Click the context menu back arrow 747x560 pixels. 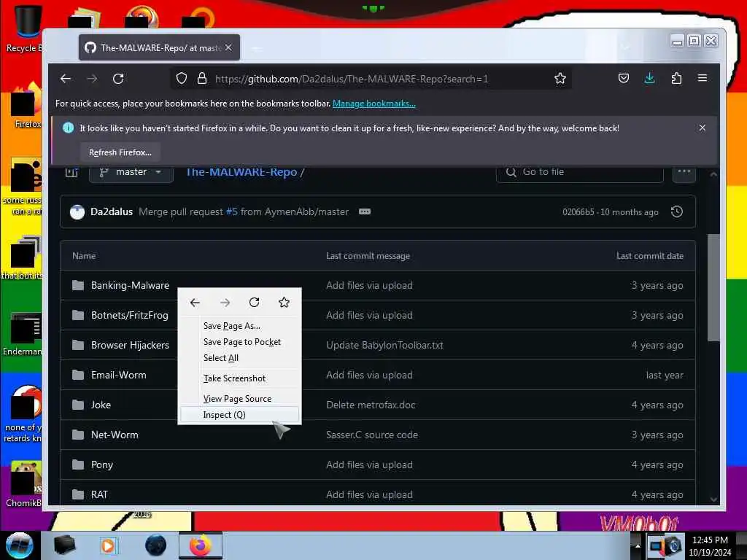[x=195, y=303]
